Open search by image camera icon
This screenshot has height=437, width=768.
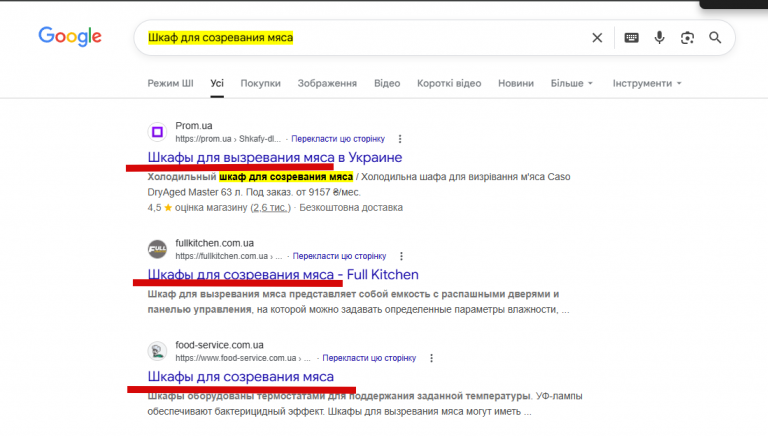click(687, 38)
